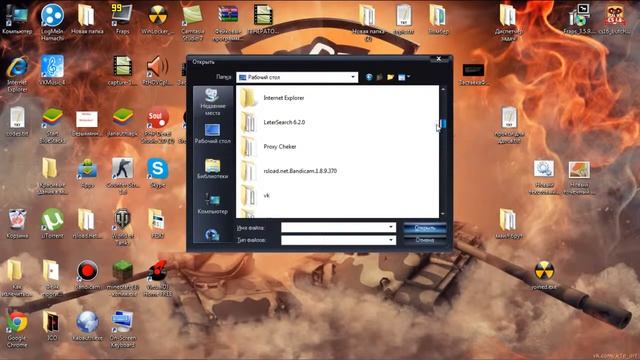Select the Новая папка (2) folder icon
This screenshot has height=360, width=640.
pos(368,22)
